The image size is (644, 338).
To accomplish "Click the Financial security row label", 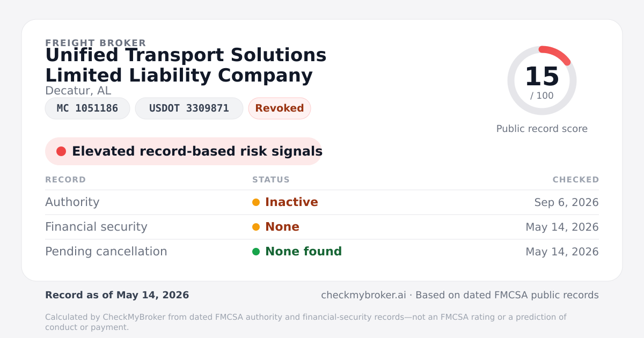I will pos(96,227).
